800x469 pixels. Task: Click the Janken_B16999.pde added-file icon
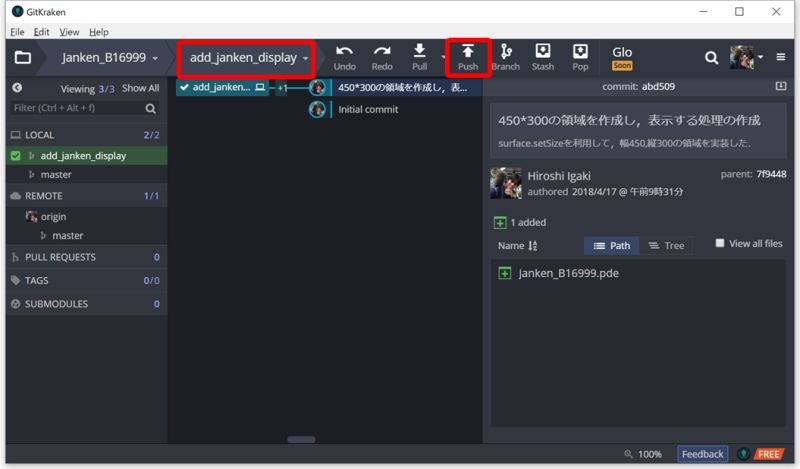505,273
